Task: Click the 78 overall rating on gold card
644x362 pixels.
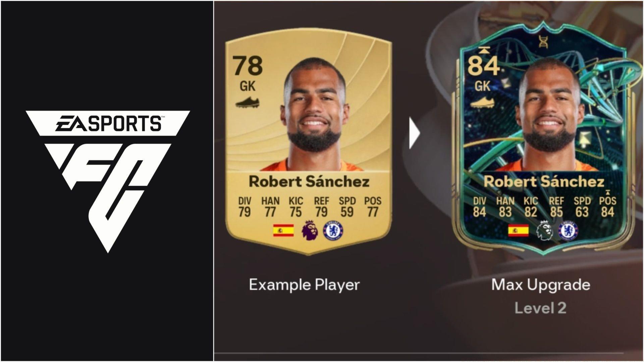Action: click(248, 66)
